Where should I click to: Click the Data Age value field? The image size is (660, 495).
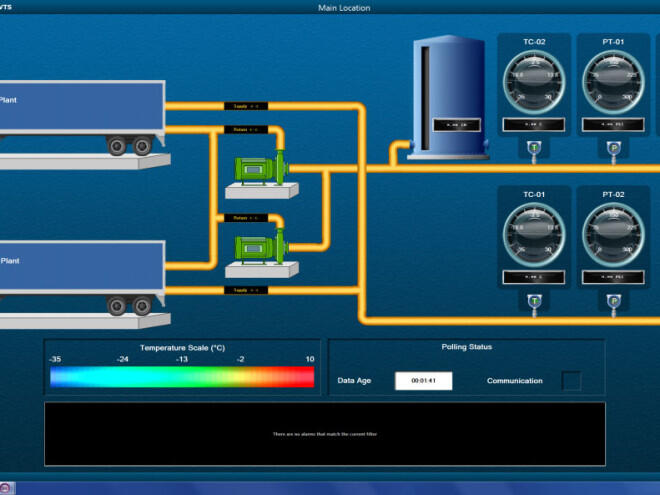[x=423, y=381]
